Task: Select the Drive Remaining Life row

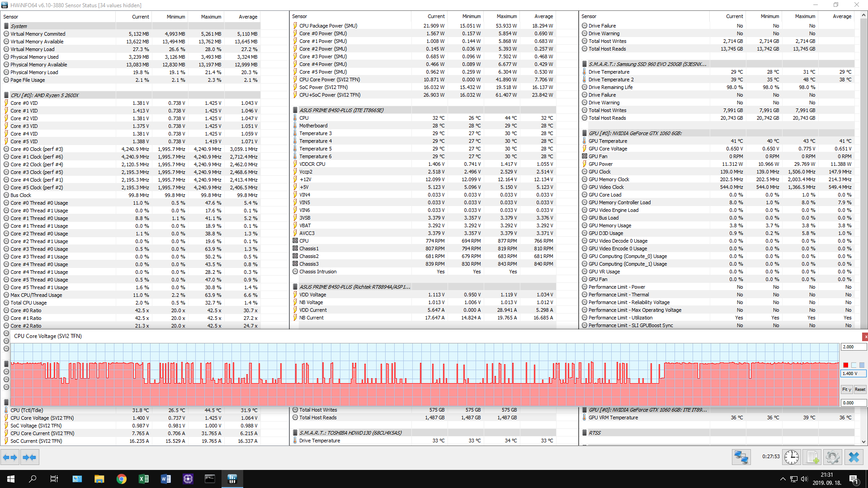Action: (718, 87)
